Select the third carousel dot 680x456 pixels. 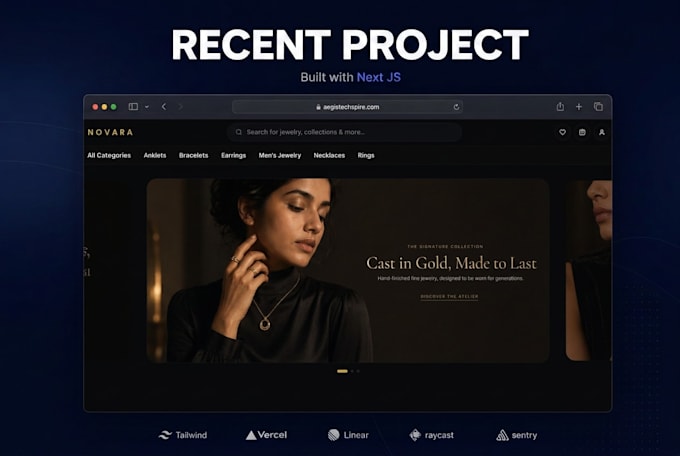(358, 371)
